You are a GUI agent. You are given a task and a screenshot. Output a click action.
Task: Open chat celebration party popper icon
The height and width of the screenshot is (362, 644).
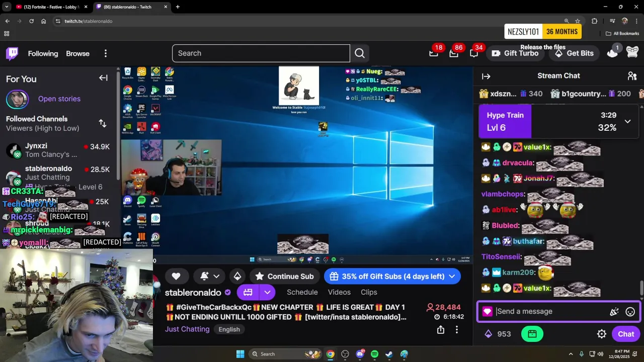coord(614,312)
